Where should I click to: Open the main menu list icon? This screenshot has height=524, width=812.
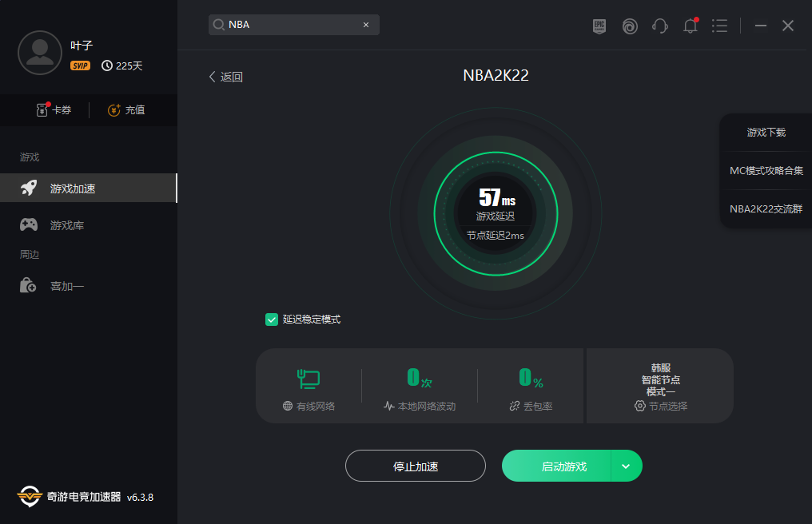tap(720, 26)
